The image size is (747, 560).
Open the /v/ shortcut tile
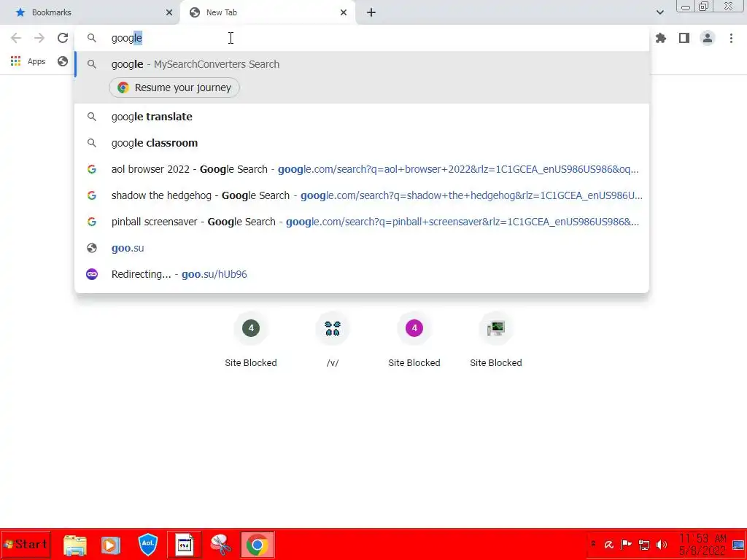tap(333, 340)
